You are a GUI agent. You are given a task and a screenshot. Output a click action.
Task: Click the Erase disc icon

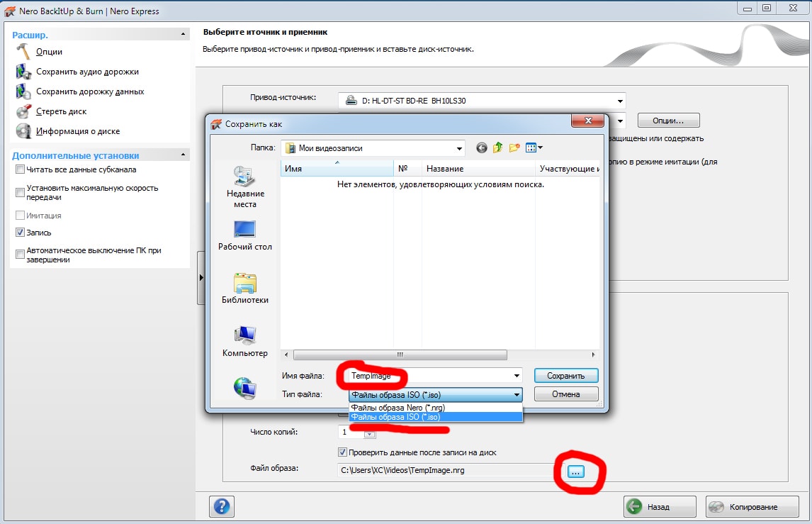pyautogui.click(x=23, y=111)
